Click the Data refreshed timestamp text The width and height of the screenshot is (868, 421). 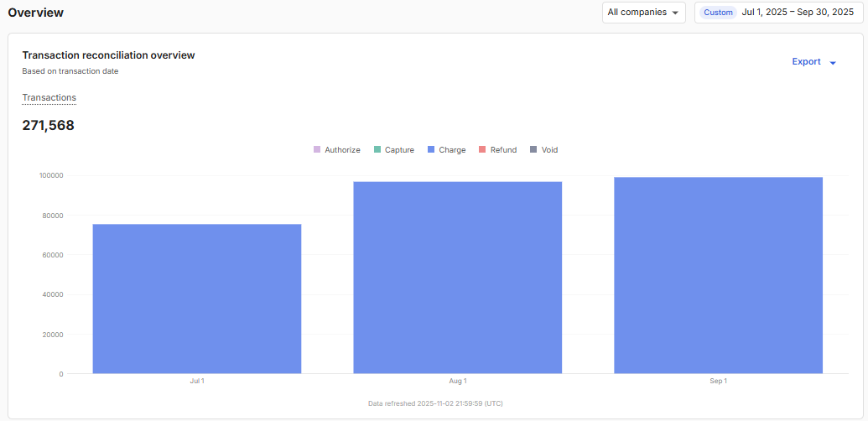pos(435,404)
